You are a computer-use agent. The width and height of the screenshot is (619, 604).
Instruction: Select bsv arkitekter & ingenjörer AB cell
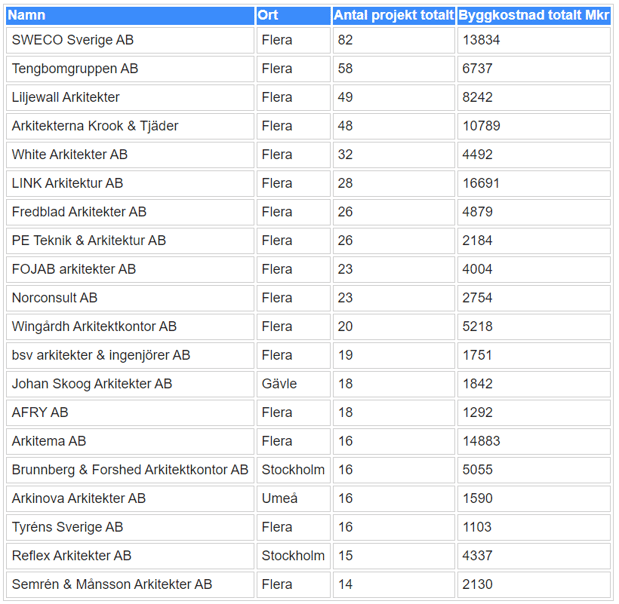130,356
